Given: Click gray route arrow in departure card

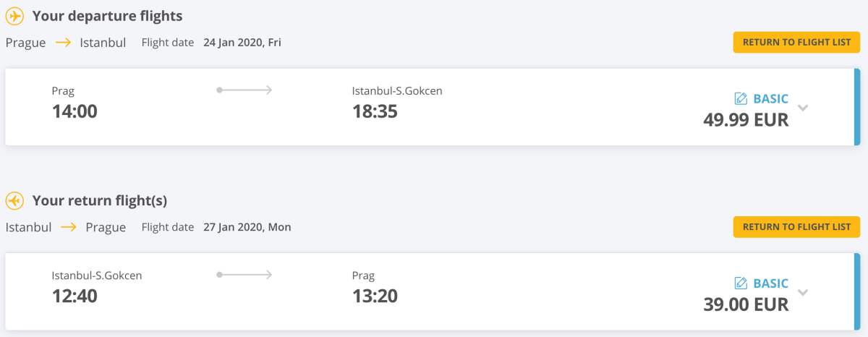Looking at the screenshot, I should point(244,90).
